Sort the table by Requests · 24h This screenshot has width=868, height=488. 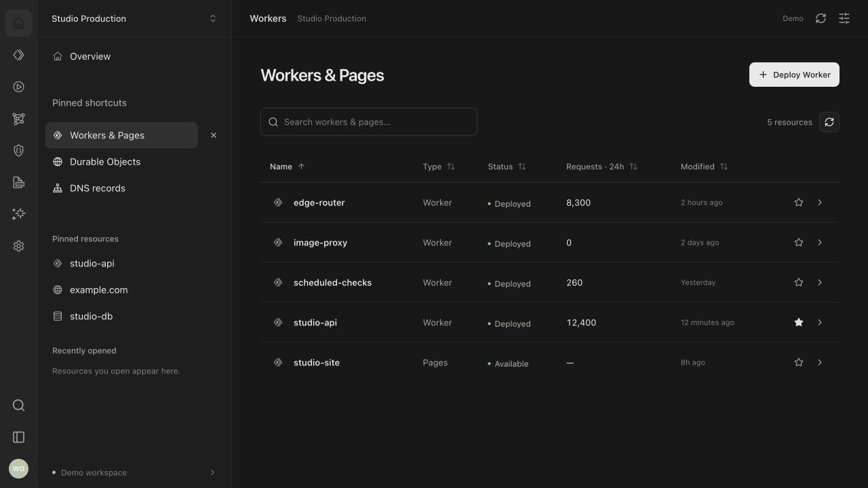point(601,167)
